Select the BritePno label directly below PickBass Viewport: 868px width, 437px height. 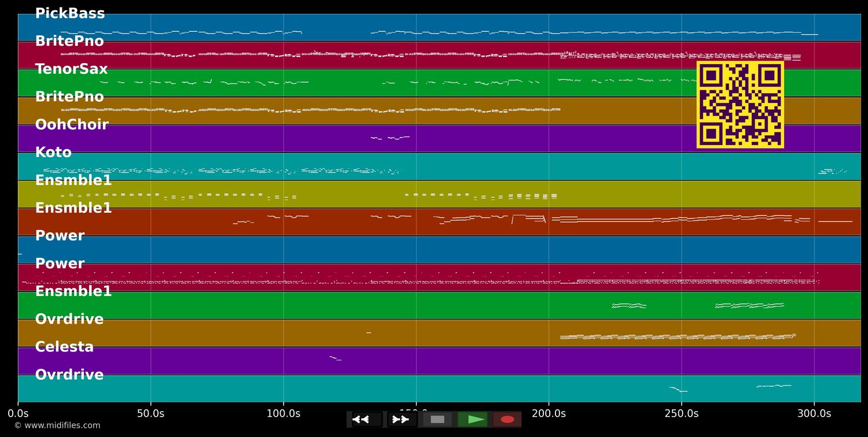pos(69,41)
